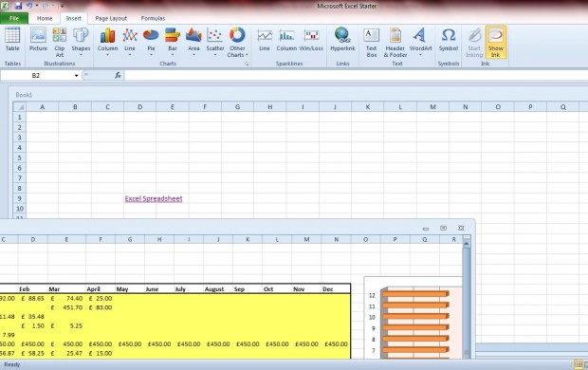This screenshot has width=588, height=370.
Task: Insert an Area chart
Action: coord(193,42)
